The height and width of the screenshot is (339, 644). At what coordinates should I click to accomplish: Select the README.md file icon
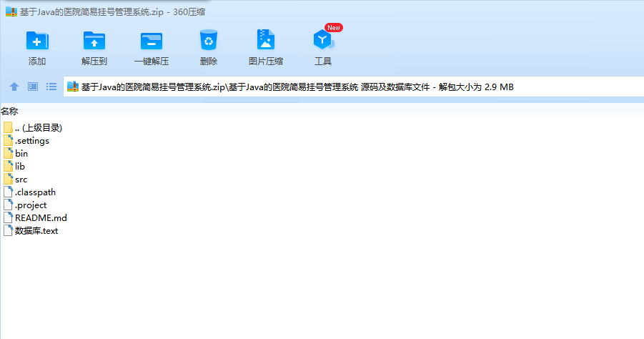click(x=8, y=218)
